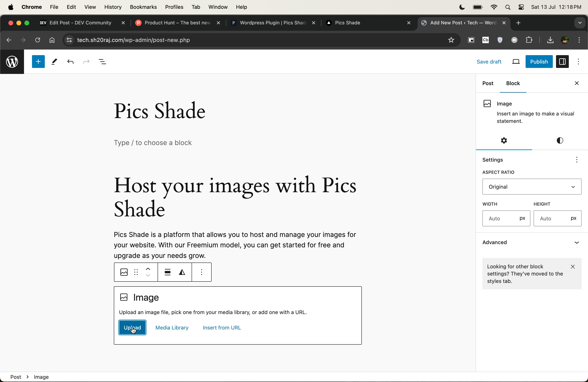Image resolution: width=588 pixels, height=382 pixels.
Task: View site information icon in address bar
Action: click(x=69, y=40)
